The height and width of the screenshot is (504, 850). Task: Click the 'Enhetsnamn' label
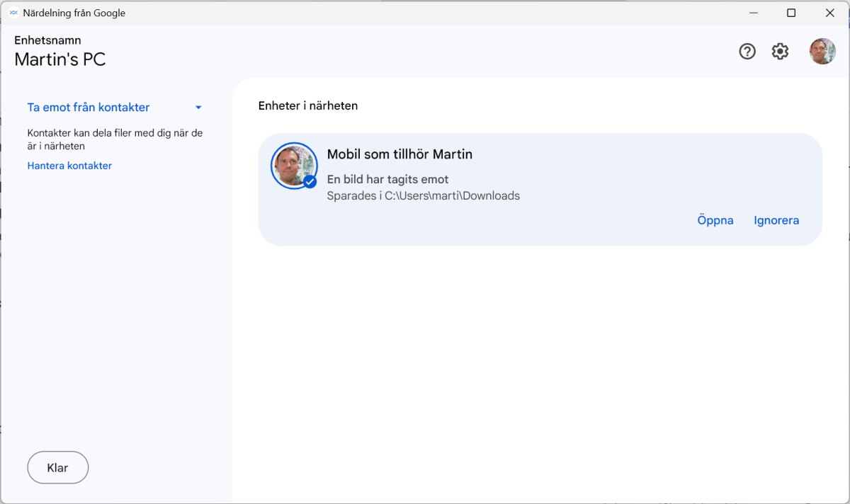click(x=47, y=40)
